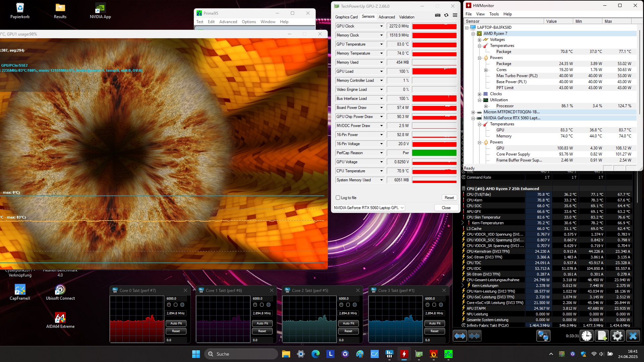644x362 pixels.
Task: Open GPU Clock sensor dropdown arrow
Action: click(381, 26)
